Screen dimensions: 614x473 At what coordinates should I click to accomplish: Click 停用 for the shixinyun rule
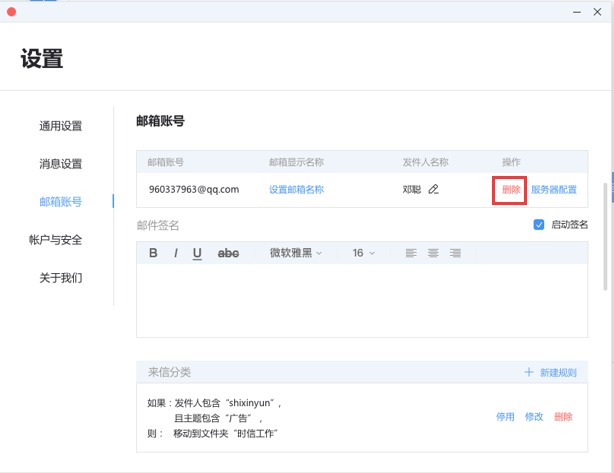click(x=505, y=417)
